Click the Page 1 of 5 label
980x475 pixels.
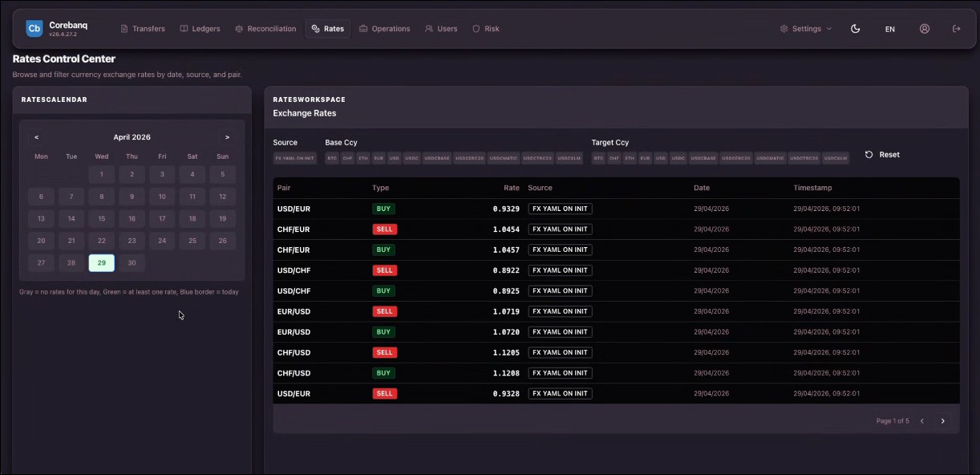tap(893, 420)
